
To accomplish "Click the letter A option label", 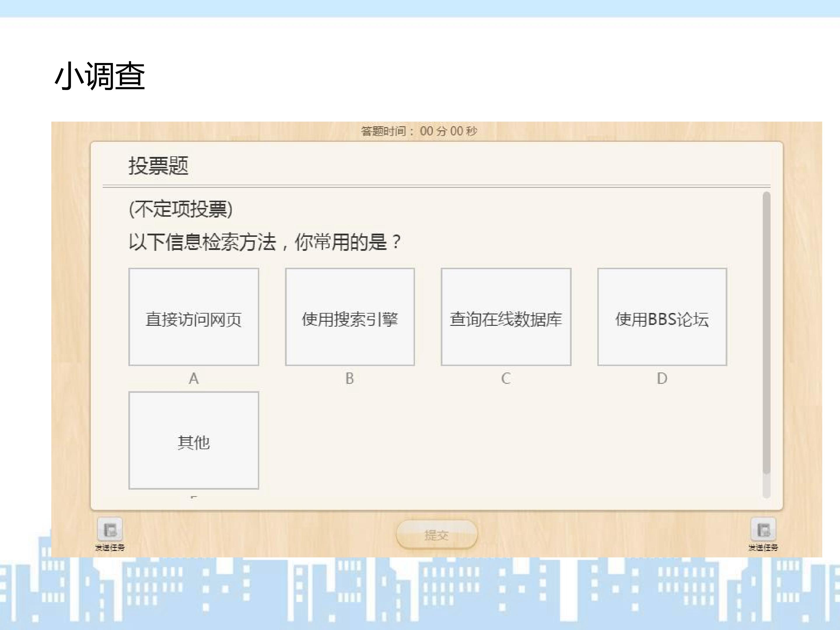I will pyautogui.click(x=194, y=378).
